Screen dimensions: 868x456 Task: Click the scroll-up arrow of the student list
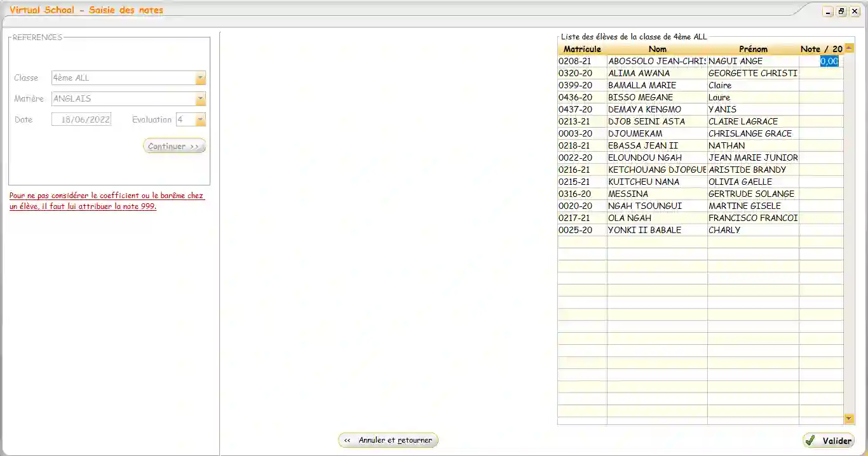tap(849, 47)
